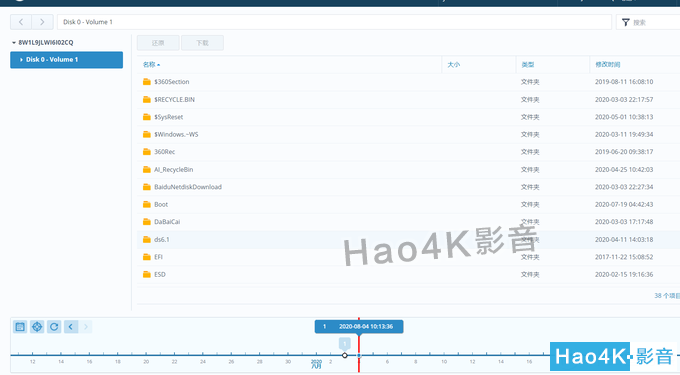Go to next version on timeline
The height and width of the screenshot is (375, 680).
pos(86,326)
